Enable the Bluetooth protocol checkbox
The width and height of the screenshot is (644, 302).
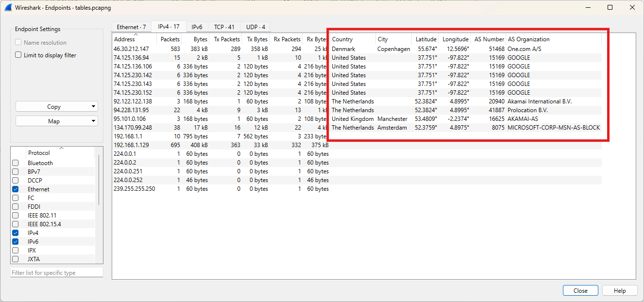[16, 163]
